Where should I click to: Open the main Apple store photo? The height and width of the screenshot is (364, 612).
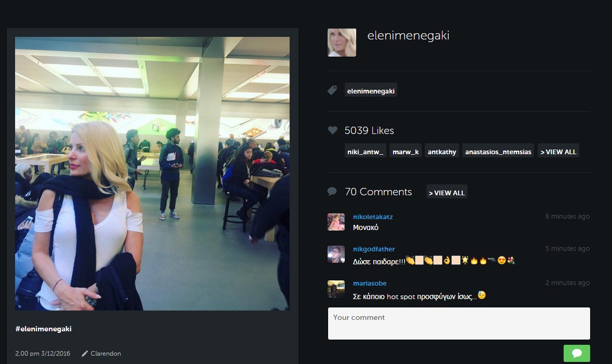[x=152, y=174]
